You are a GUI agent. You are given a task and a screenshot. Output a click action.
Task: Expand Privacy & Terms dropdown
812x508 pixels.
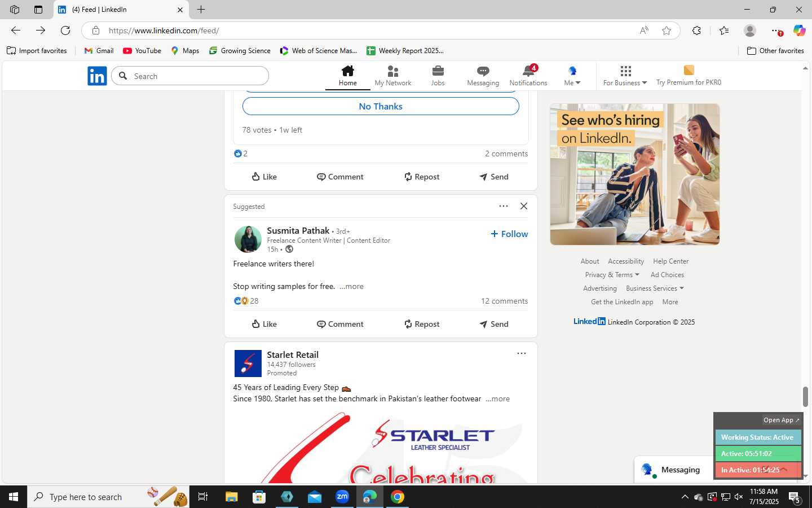click(612, 275)
